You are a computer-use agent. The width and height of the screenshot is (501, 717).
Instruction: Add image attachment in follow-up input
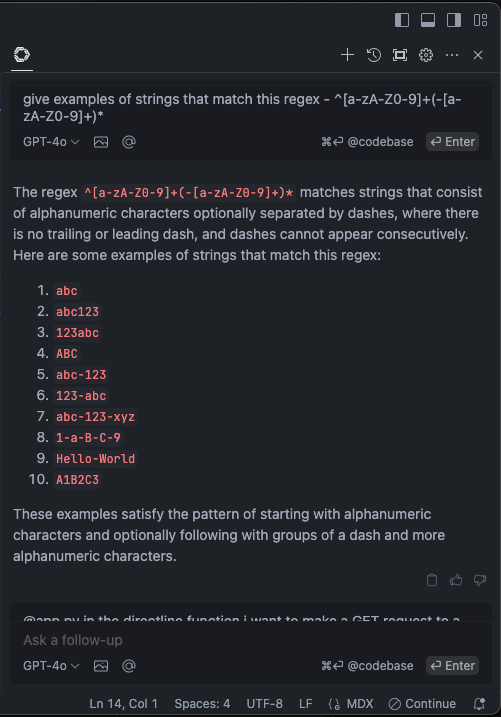click(x=101, y=666)
